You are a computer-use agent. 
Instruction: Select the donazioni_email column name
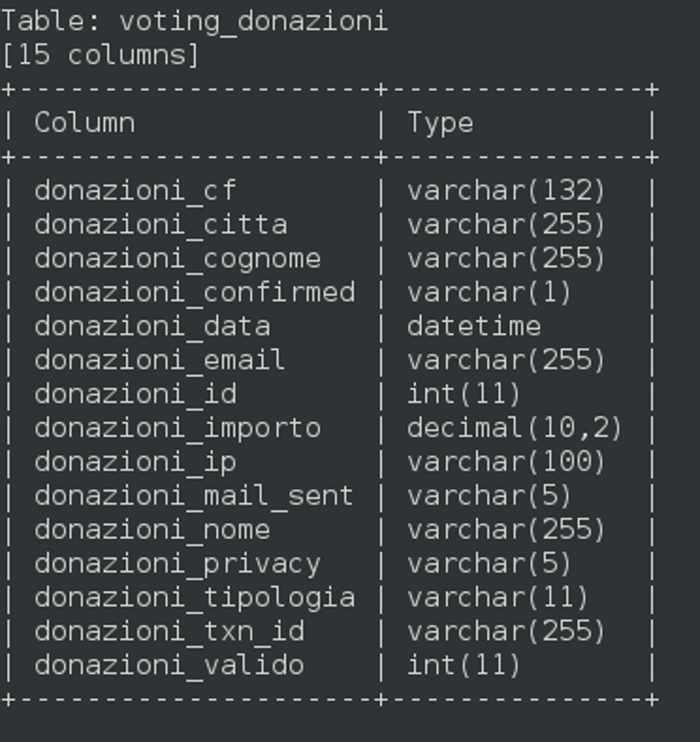pyautogui.click(x=160, y=360)
